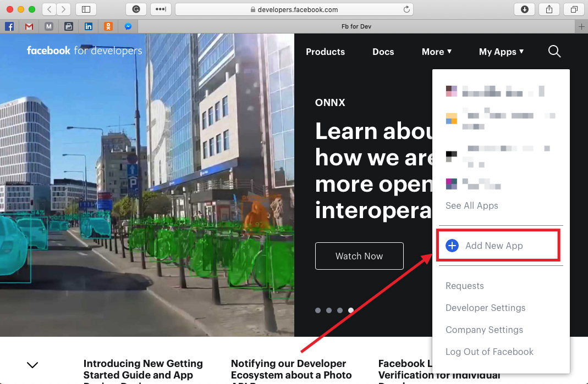Viewport: 588px width, 384px height.
Task: Click the password manager dots extension icon
Action: point(161,9)
